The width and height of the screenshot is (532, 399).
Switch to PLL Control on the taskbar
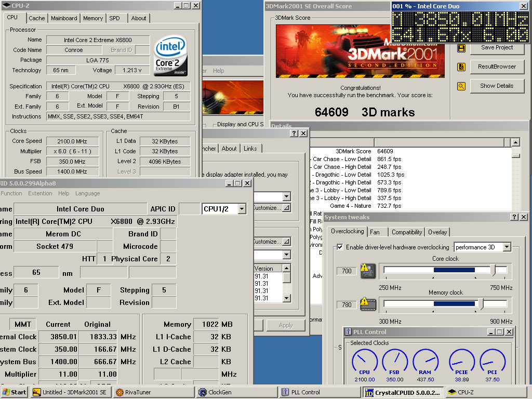[319, 392]
